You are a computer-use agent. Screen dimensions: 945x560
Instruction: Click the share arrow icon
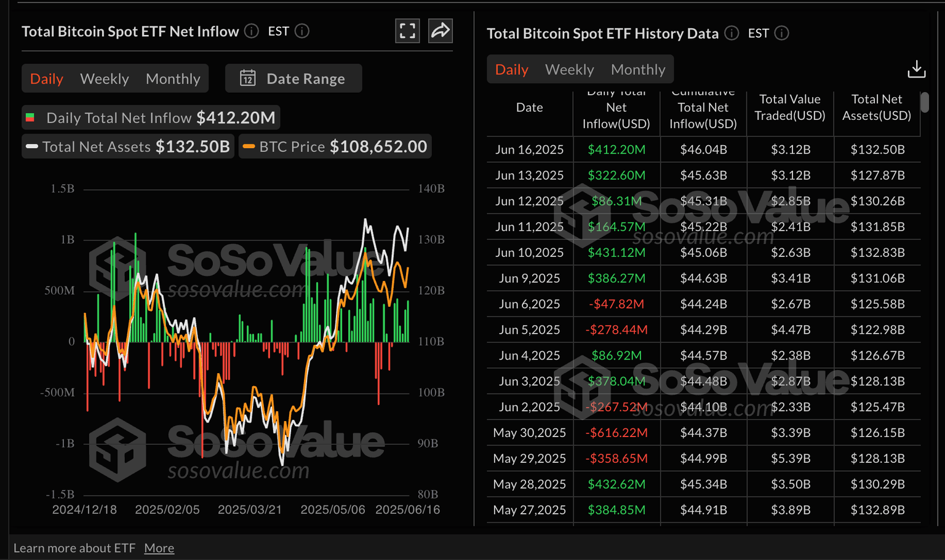[x=441, y=31]
